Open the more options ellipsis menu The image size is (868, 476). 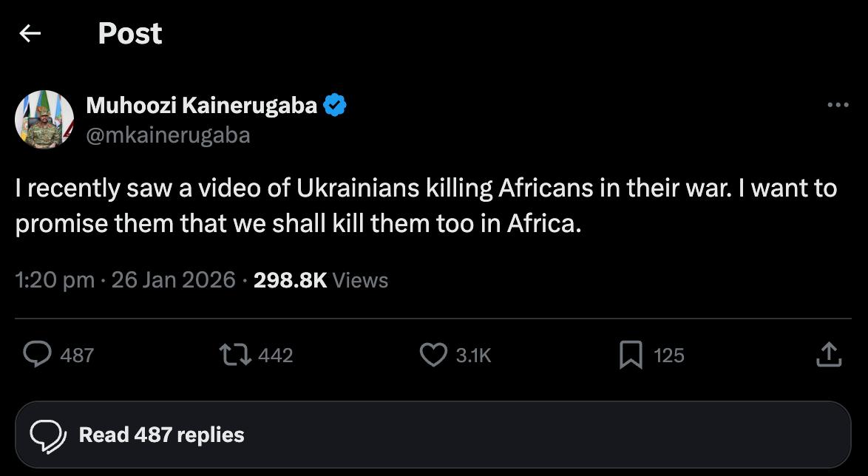coord(838,106)
